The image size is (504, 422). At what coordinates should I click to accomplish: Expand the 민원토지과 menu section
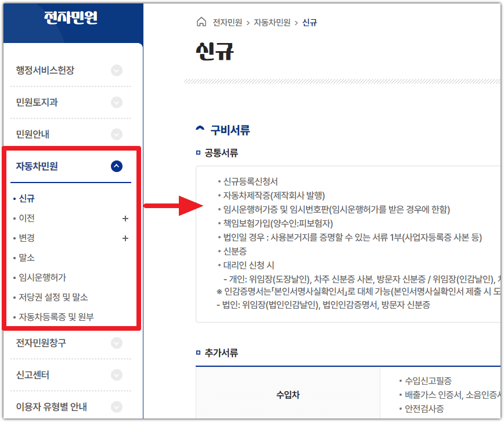click(117, 102)
